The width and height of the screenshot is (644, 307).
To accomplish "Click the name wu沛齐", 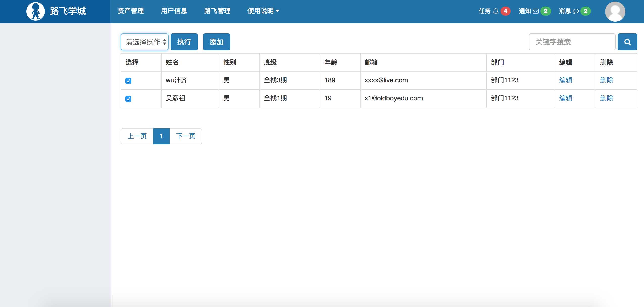I will [177, 80].
